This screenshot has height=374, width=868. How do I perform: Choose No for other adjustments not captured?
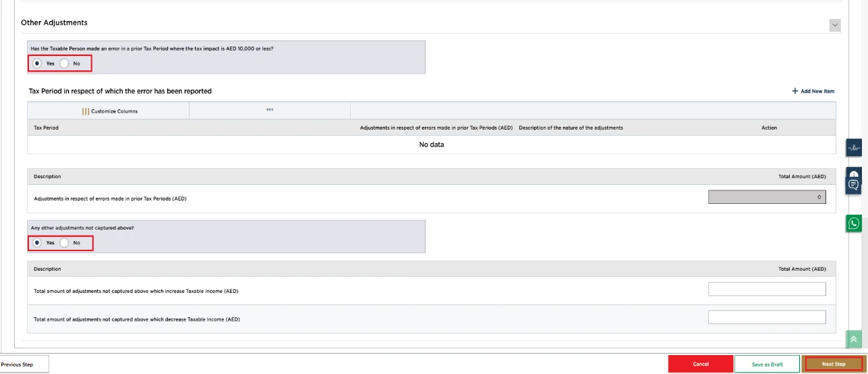(x=64, y=242)
